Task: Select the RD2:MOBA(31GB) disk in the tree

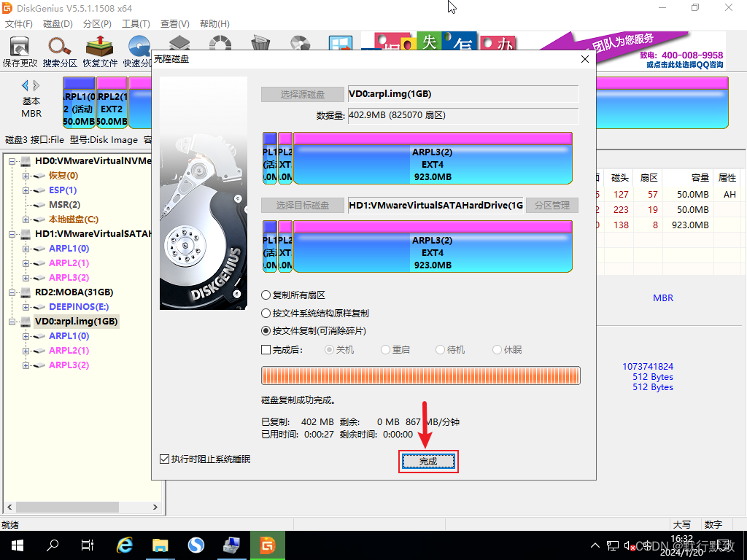Action: [x=74, y=292]
